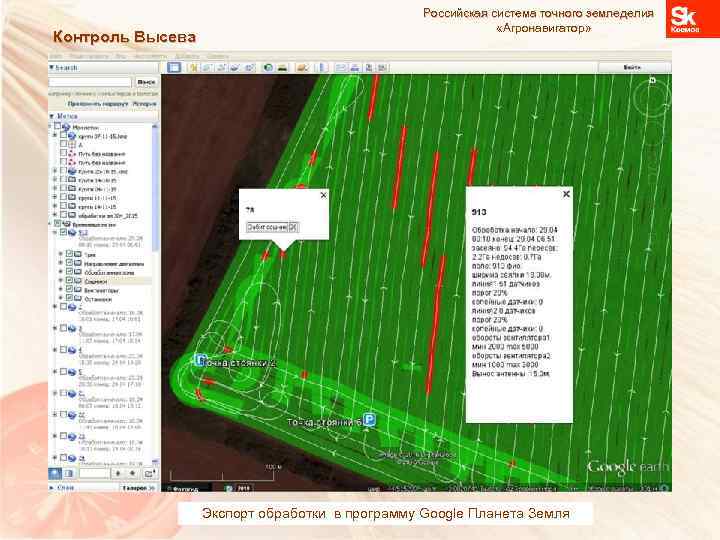
Task: Select the Add Image Overlay tool
Action: click(235, 68)
